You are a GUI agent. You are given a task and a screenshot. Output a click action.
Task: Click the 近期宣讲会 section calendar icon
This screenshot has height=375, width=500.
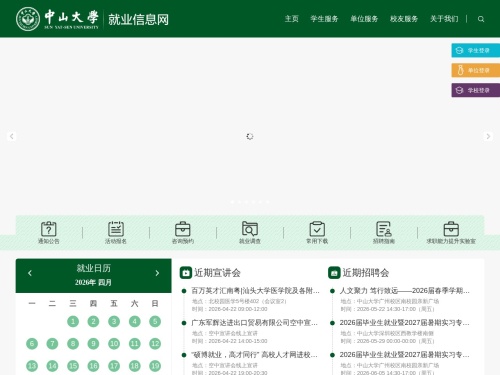186,272
